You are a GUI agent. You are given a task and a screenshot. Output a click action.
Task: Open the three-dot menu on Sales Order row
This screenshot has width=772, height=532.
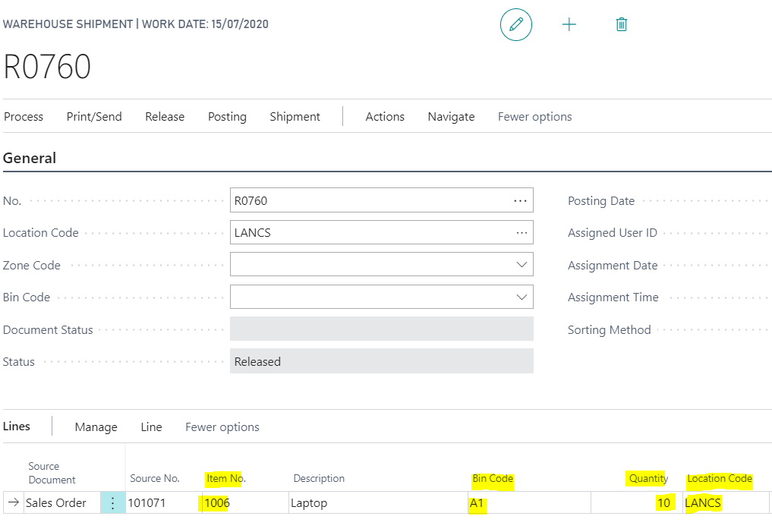(112, 502)
